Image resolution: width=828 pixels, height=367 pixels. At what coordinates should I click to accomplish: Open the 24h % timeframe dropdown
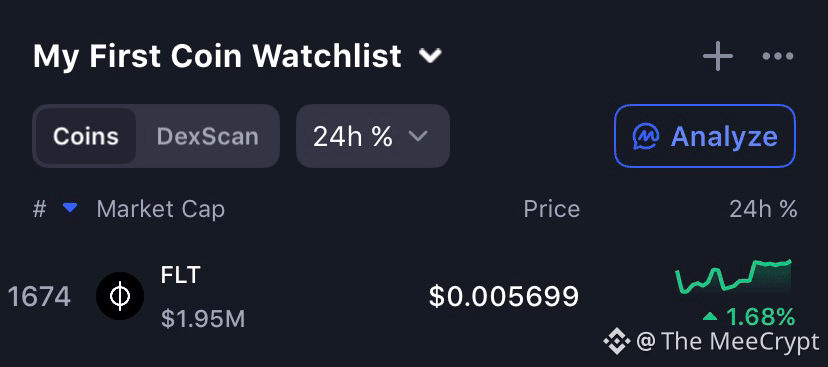tap(373, 136)
